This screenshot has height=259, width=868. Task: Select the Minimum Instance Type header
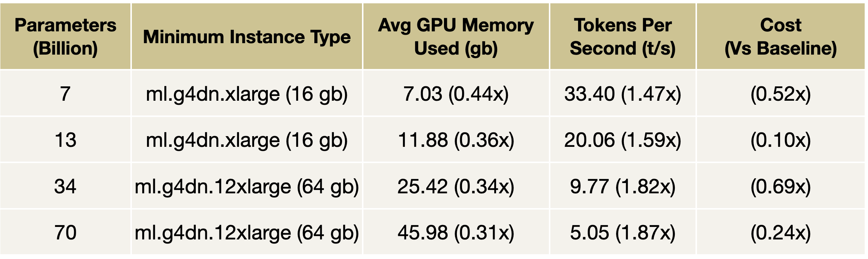pos(247,37)
